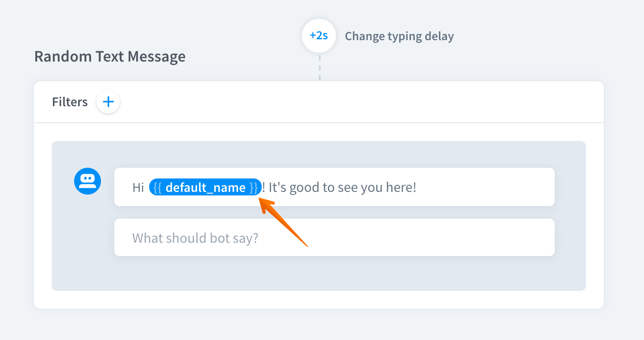Click the +2s typing delay button
Viewport: 644px width, 340px height.
tap(319, 36)
